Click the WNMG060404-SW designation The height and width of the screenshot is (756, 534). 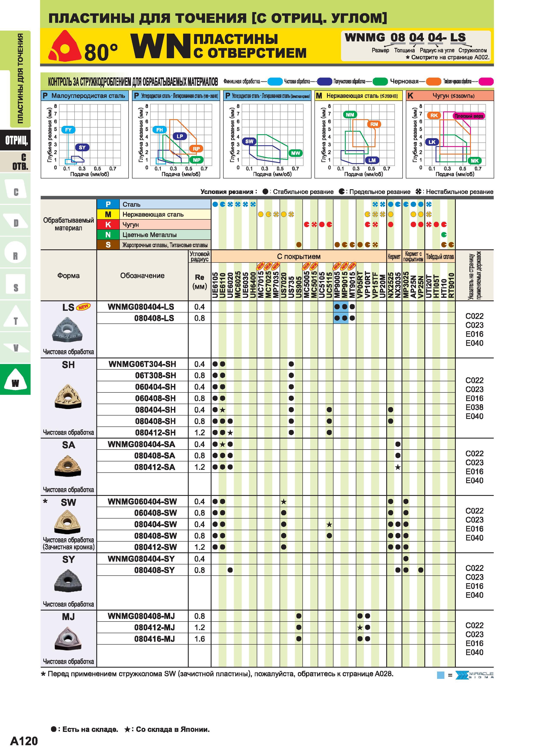pos(142,502)
